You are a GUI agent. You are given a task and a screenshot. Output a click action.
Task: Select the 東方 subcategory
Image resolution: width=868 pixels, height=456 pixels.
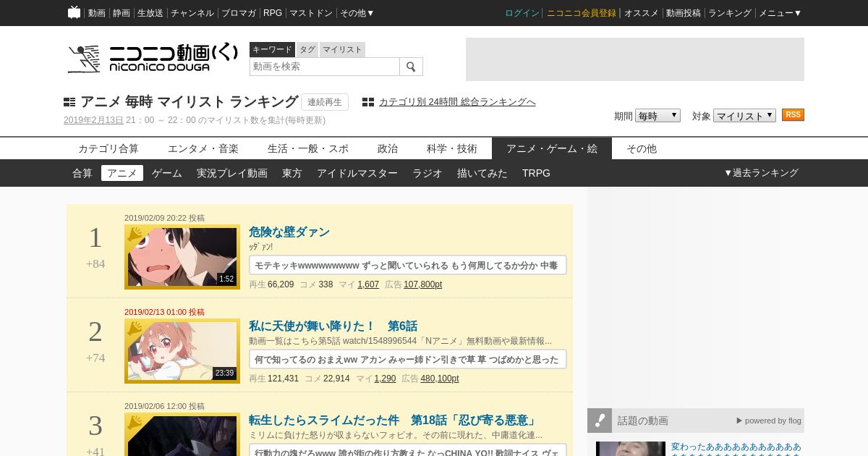[292, 173]
